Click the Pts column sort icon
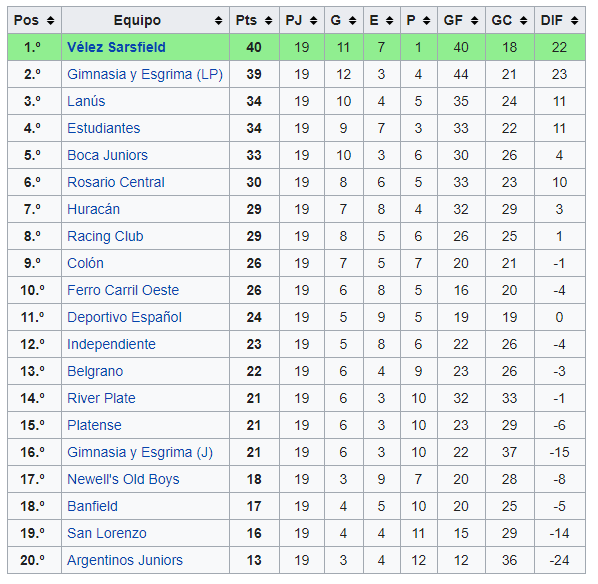 269,21
